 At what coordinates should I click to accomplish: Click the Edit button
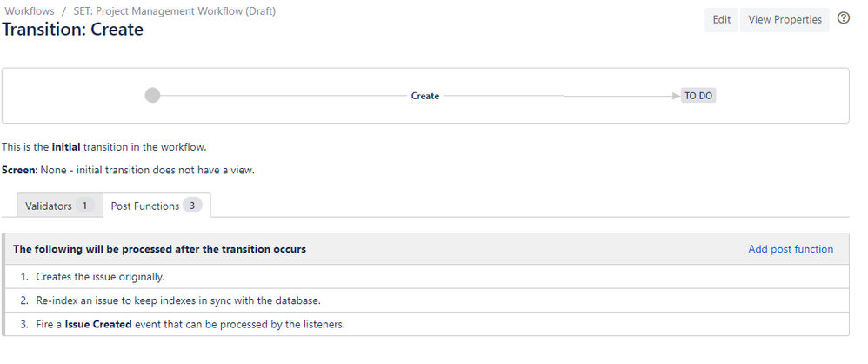click(x=721, y=19)
